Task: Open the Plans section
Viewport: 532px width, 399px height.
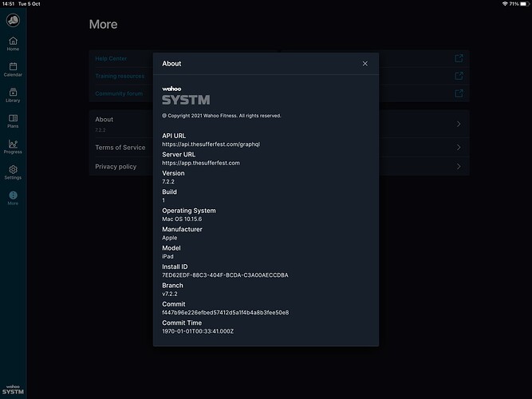Action: pyautogui.click(x=13, y=120)
